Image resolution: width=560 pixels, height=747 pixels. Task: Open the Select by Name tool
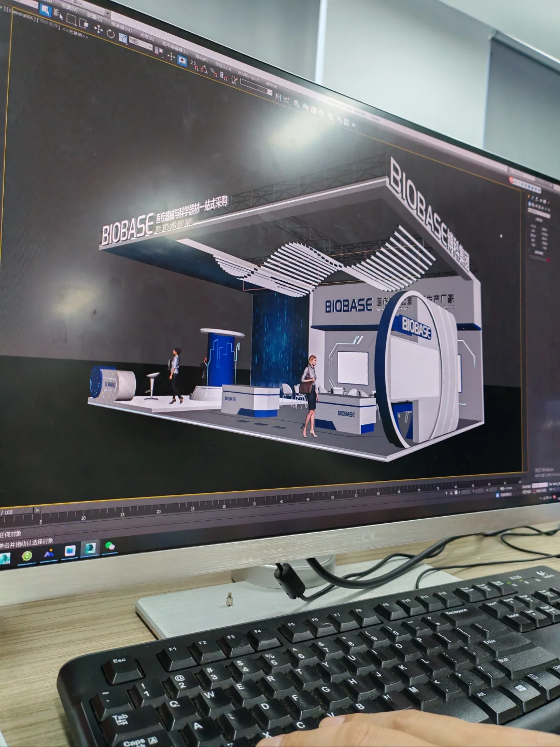pyautogui.click(x=58, y=14)
